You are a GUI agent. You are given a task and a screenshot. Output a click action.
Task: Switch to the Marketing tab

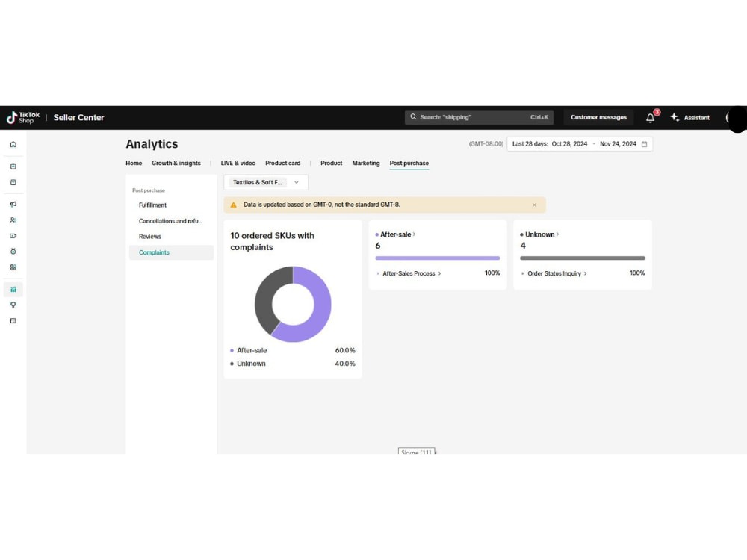(x=366, y=163)
